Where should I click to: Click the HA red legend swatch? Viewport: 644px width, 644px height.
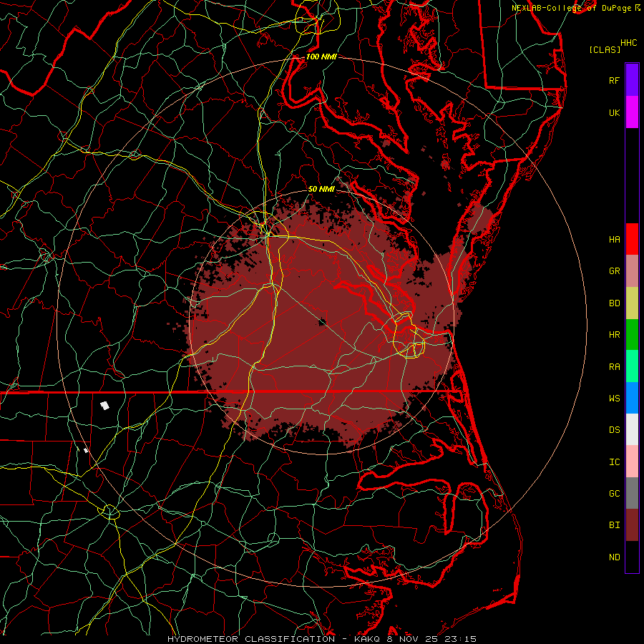(632, 239)
